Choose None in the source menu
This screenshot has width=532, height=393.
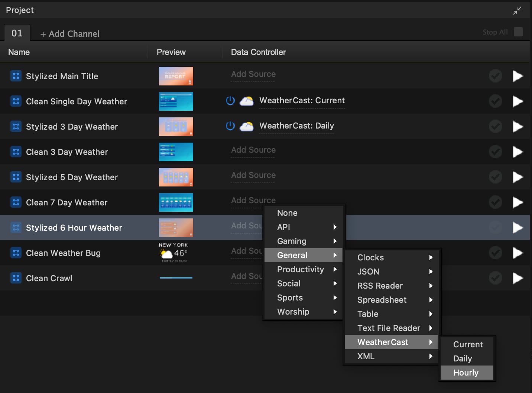click(x=303, y=213)
